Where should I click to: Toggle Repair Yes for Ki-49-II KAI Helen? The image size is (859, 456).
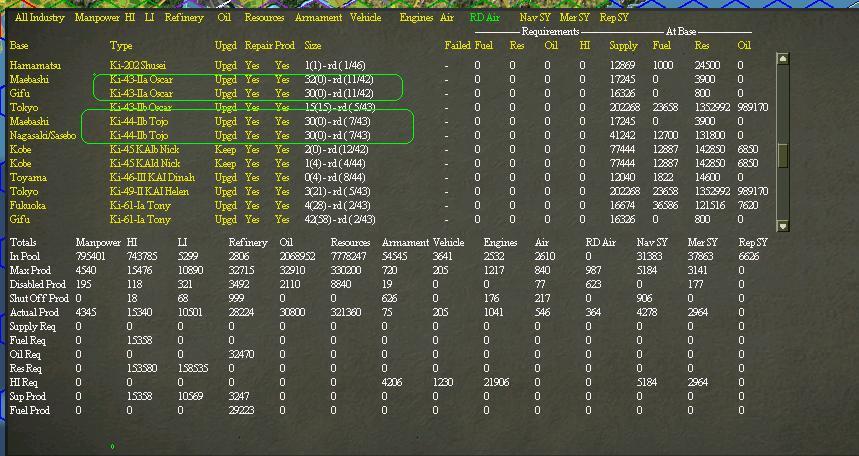pos(252,191)
